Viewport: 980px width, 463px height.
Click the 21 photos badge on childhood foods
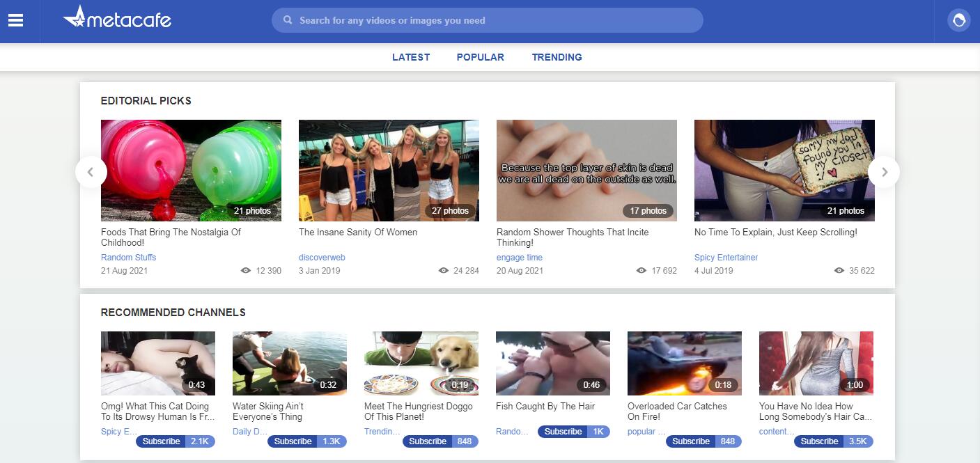252,211
